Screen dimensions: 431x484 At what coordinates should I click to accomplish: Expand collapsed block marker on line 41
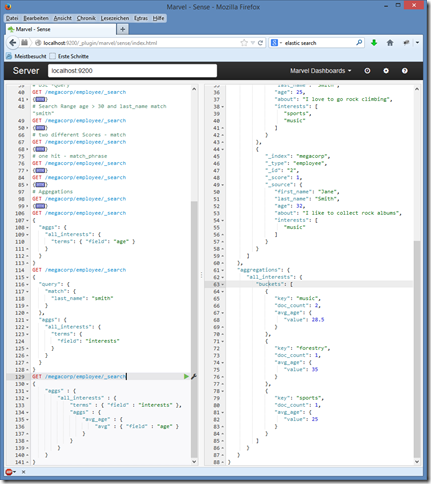click(x=40, y=99)
